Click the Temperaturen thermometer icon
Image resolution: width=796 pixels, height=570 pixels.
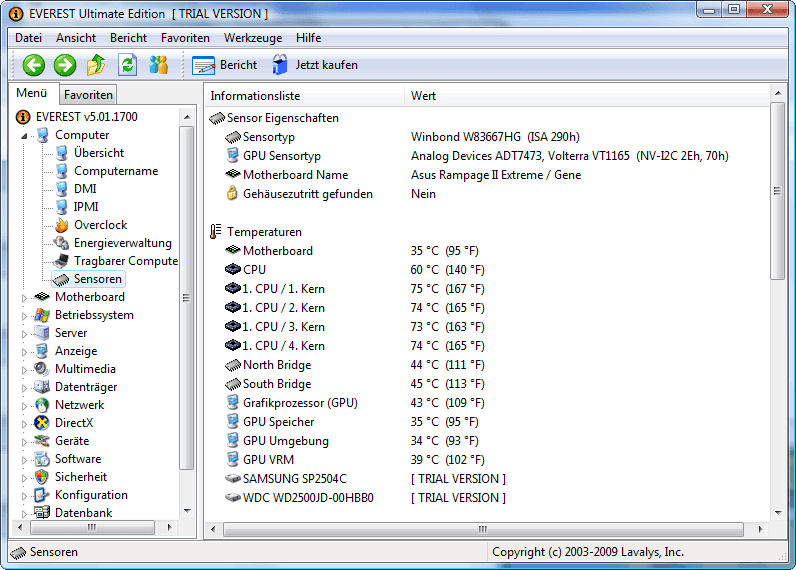(216, 232)
